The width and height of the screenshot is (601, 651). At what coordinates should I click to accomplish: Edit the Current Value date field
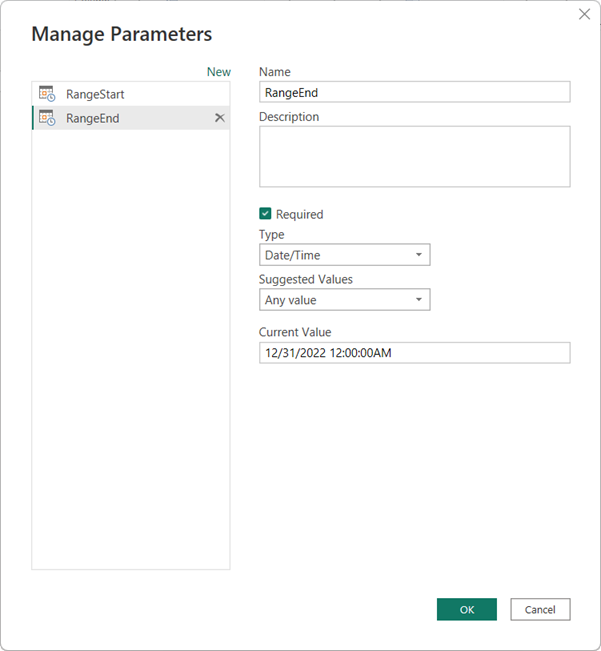click(x=415, y=353)
